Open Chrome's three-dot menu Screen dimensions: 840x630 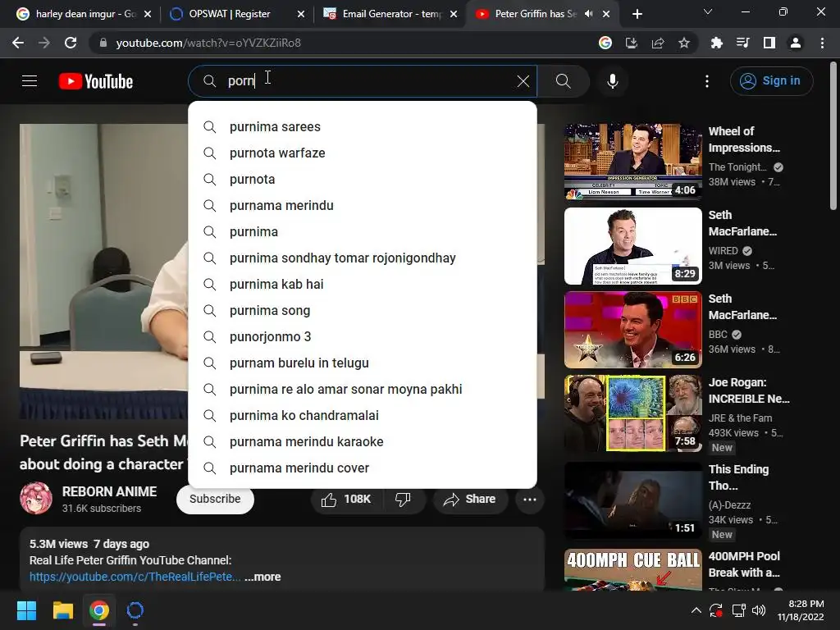point(822,43)
